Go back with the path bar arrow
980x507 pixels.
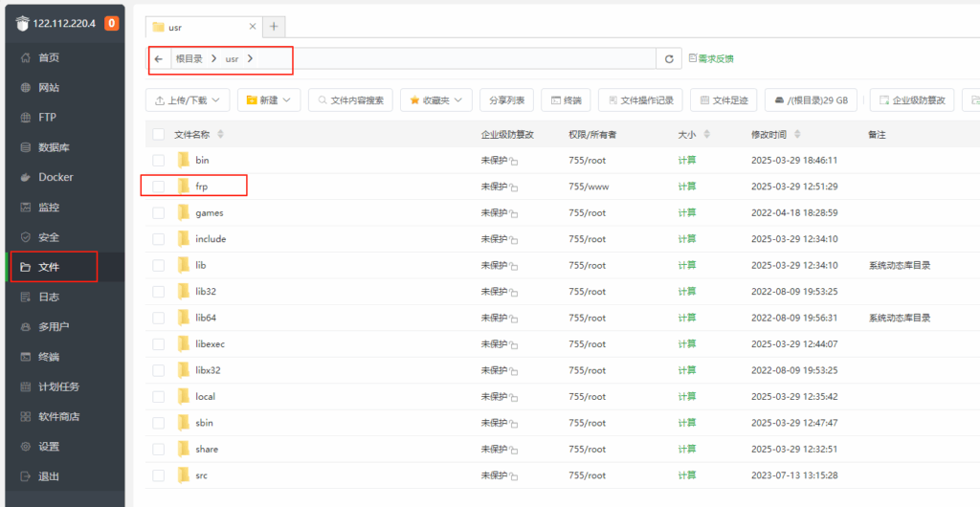[x=159, y=58]
